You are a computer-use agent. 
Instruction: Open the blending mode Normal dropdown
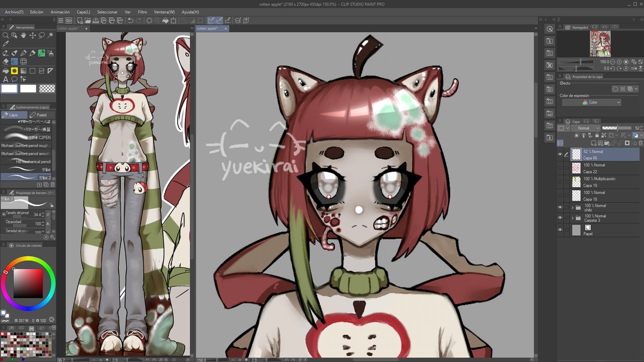[585, 128]
